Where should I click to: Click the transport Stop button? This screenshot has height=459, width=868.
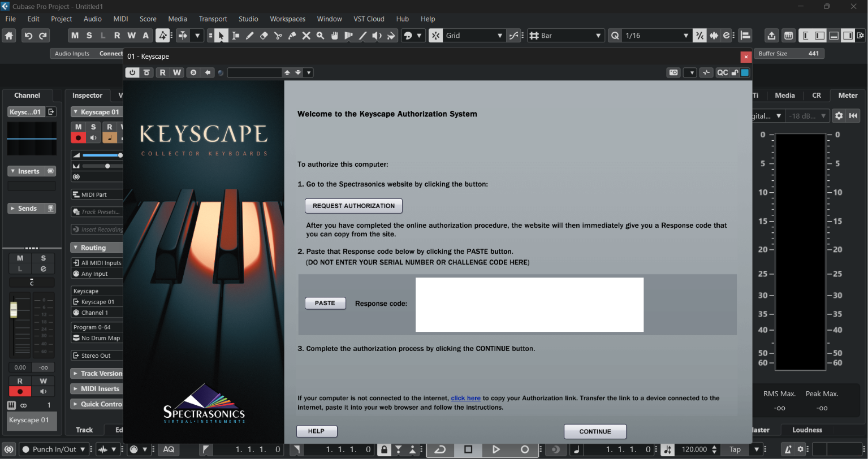click(x=468, y=449)
